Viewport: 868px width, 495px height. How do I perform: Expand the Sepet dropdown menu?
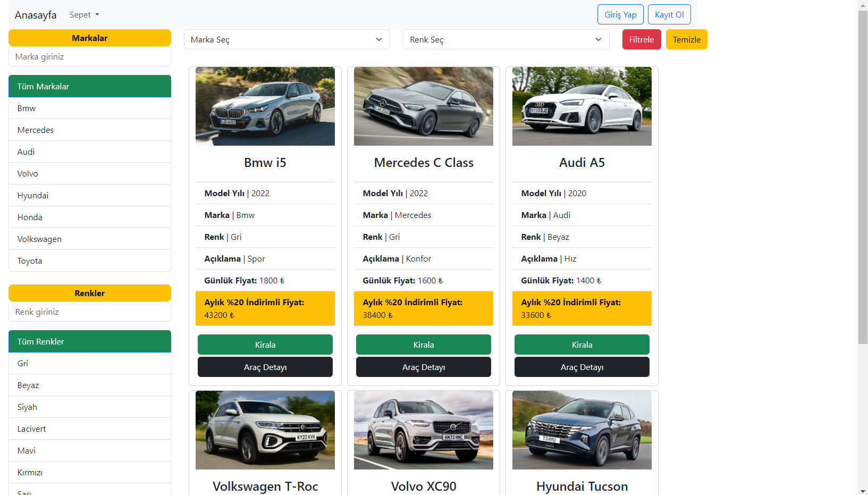(85, 15)
